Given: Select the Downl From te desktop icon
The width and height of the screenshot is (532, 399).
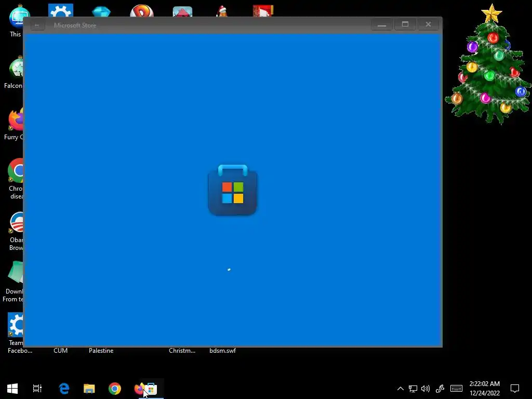Looking at the screenshot, I should (x=14, y=282).
